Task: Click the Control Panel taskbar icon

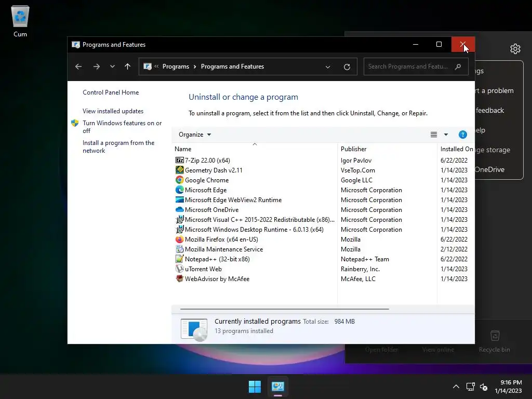Action: click(278, 387)
